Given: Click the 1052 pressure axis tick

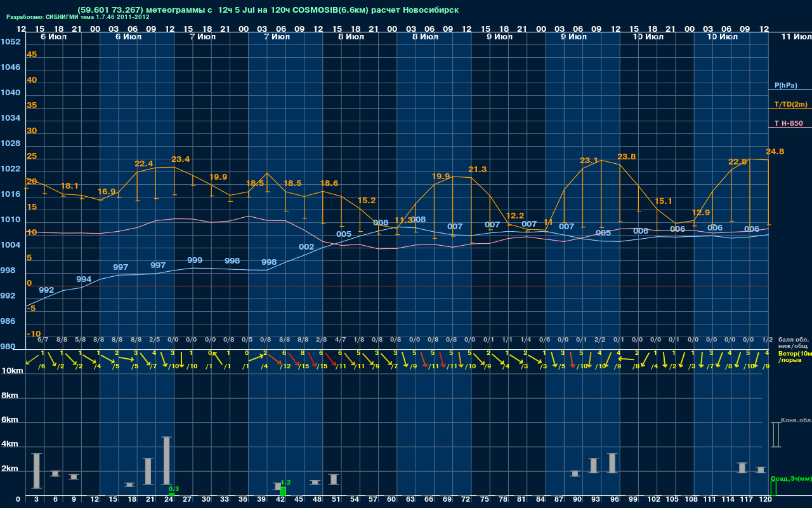Looking at the screenshot, I should click(x=10, y=42).
